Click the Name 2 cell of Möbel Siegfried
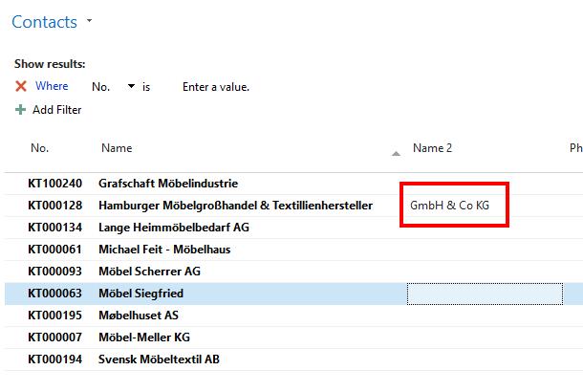This screenshot has width=583, height=392. [x=485, y=294]
